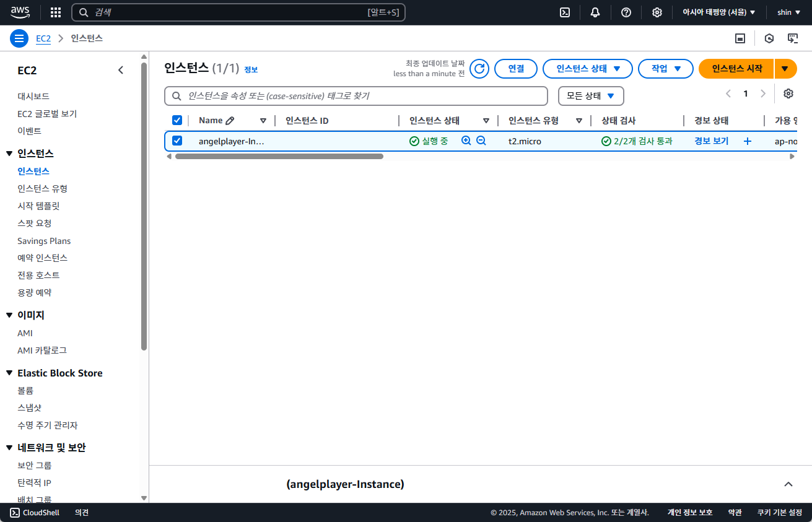Click the t2.micro instance type cell
Viewport: 812px width, 522px height.
click(x=525, y=141)
